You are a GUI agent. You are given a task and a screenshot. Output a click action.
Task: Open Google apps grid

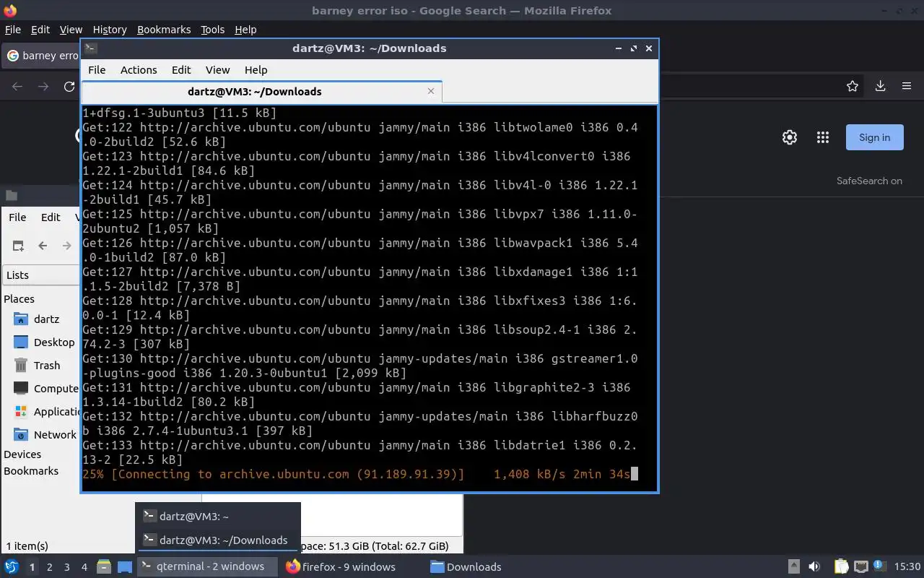(822, 137)
